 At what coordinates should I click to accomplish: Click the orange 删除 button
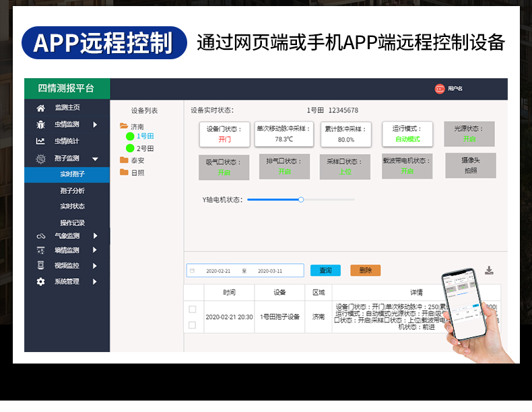coord(365,271)
